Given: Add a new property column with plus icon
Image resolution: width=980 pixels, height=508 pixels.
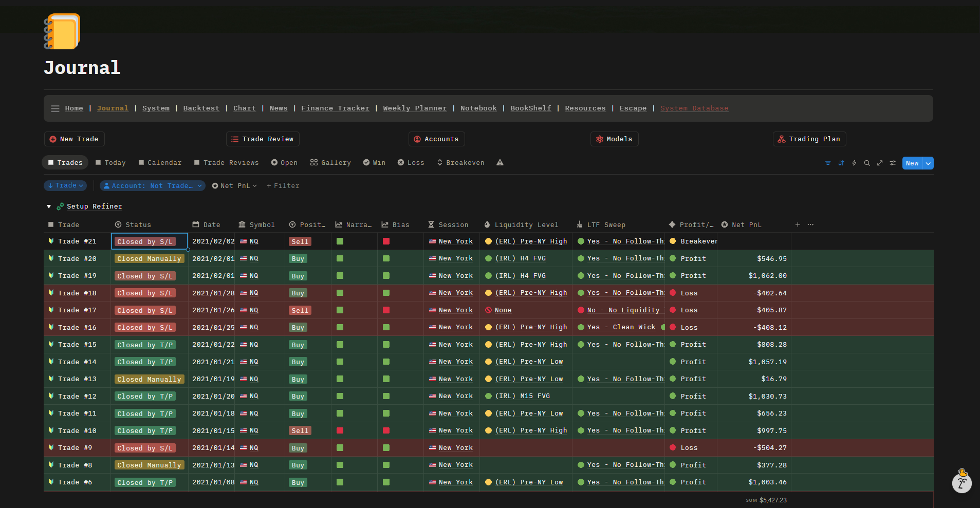Looking at the screenshot, I should [x=798, y=225].
